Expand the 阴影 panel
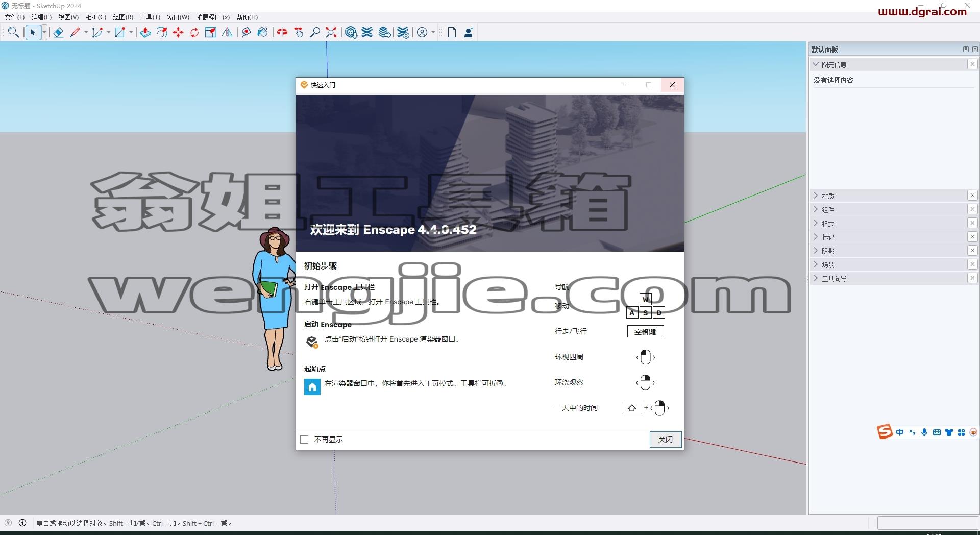Viewport: 980px width, 535px height. coord(816,251)
